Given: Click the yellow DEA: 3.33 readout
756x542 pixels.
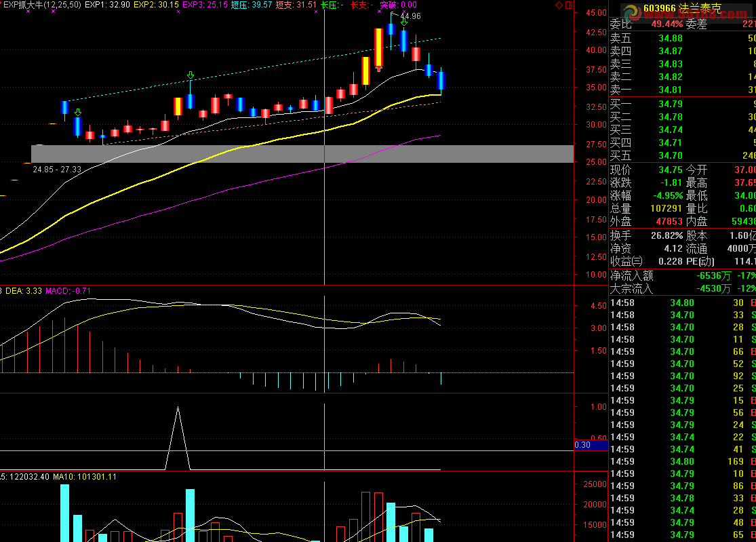Looking at the screenshot, I should [24, 291].
